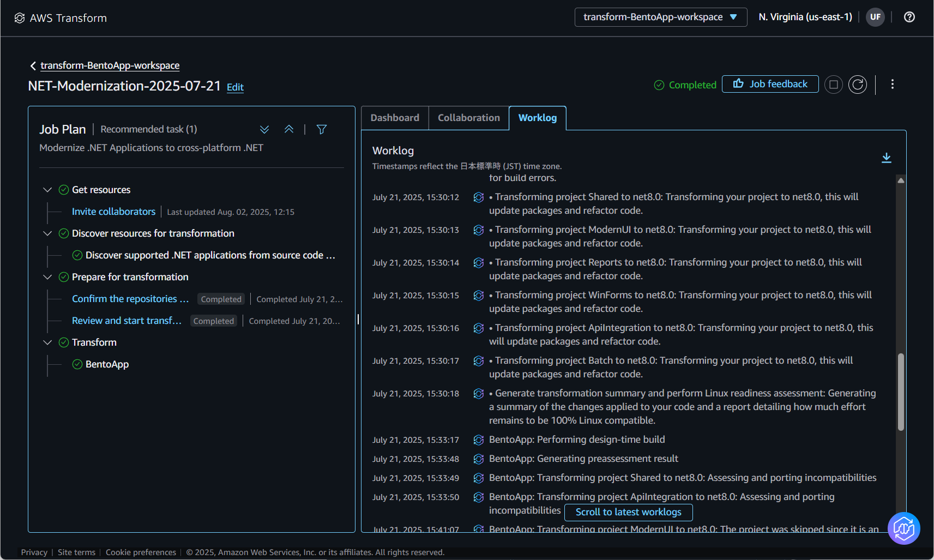
Task: Click 'Modernize .NET Applications to cross-platform .NET' text
Action: coord(151,148)
